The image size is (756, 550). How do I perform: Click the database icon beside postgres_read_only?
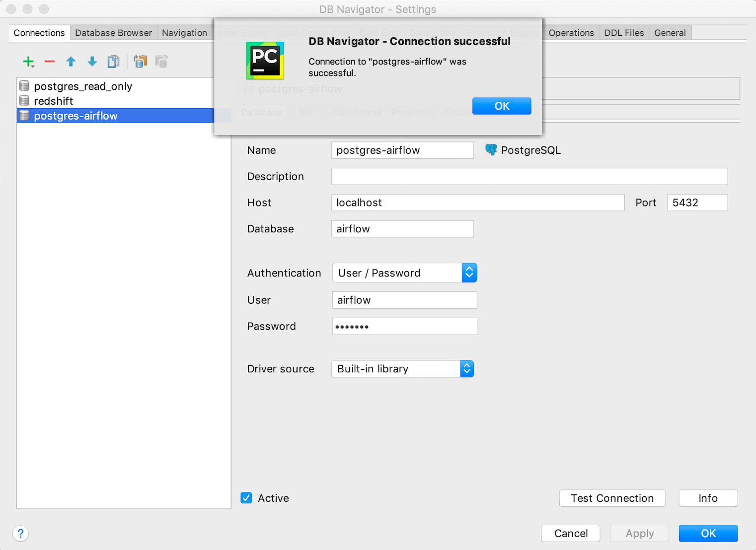(x=24, y=86)
